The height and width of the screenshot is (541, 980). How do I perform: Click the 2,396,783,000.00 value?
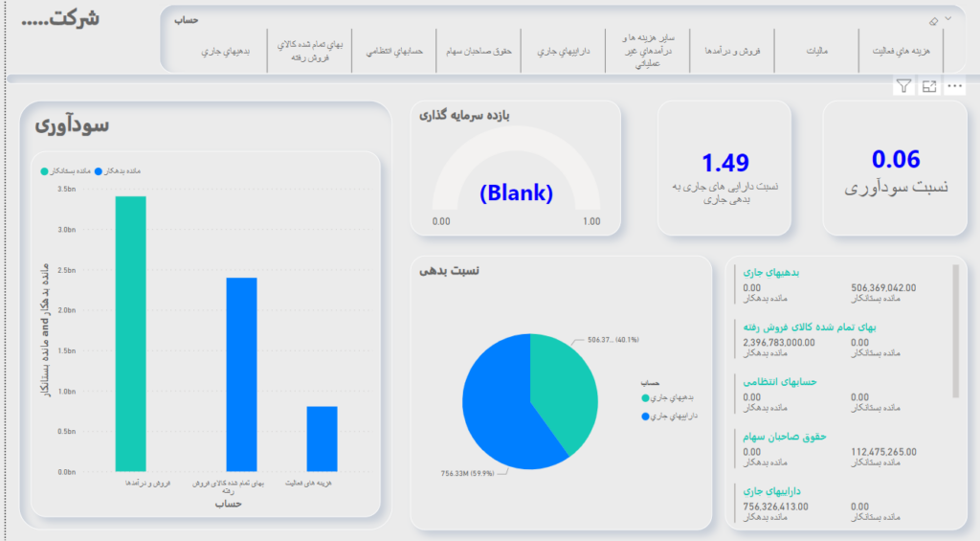coord(779,343)
